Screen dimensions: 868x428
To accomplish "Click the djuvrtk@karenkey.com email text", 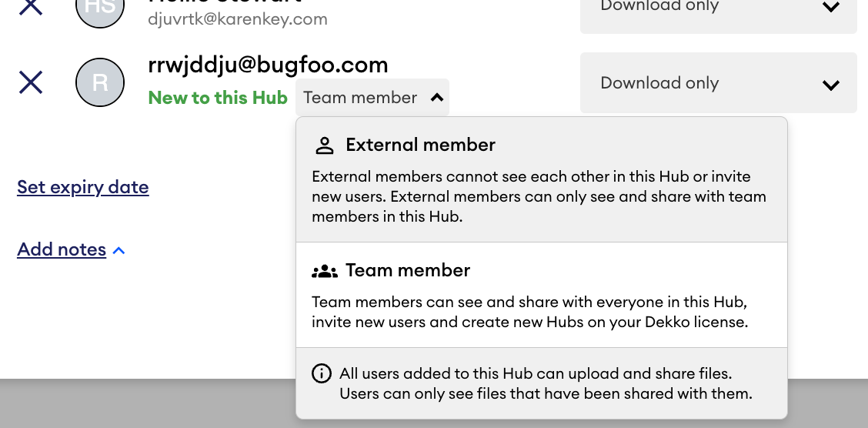I will click(x=238, y=19).
